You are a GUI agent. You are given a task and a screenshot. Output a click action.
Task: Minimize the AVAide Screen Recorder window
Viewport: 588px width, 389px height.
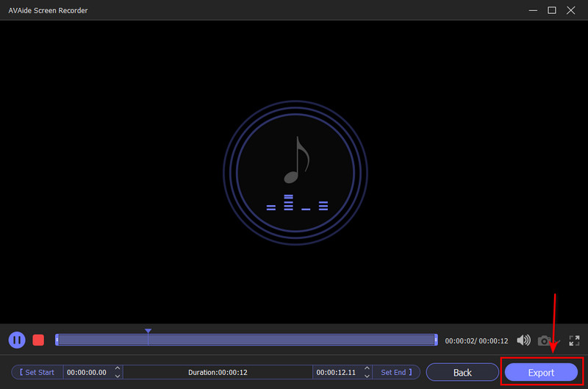533,10
